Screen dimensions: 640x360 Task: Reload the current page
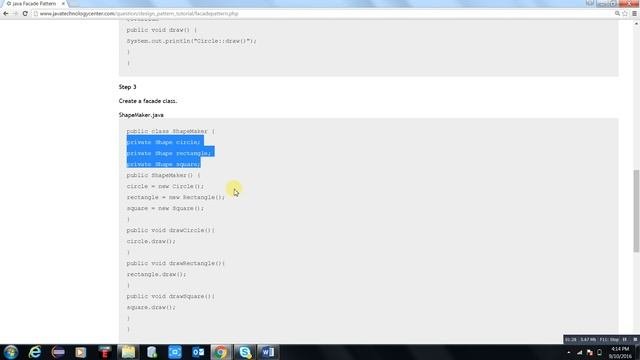(25, 13)
